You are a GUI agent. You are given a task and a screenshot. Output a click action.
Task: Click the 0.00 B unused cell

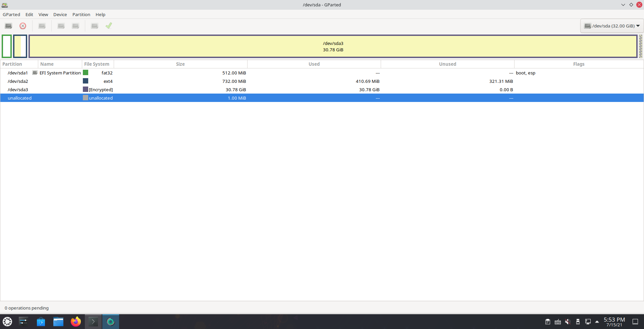point(506,90)
